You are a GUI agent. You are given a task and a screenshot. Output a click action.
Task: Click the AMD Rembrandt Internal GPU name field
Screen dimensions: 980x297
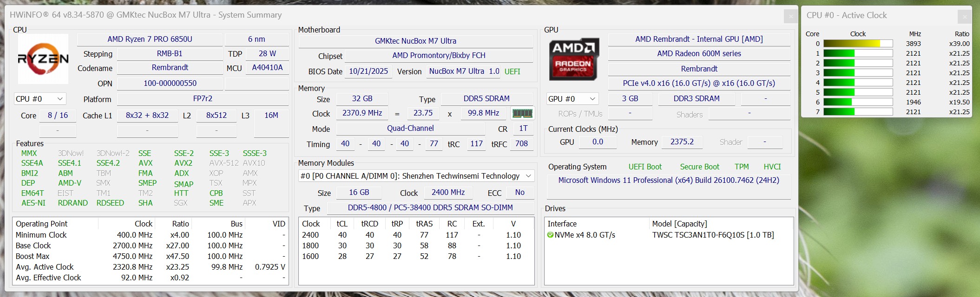699,39
